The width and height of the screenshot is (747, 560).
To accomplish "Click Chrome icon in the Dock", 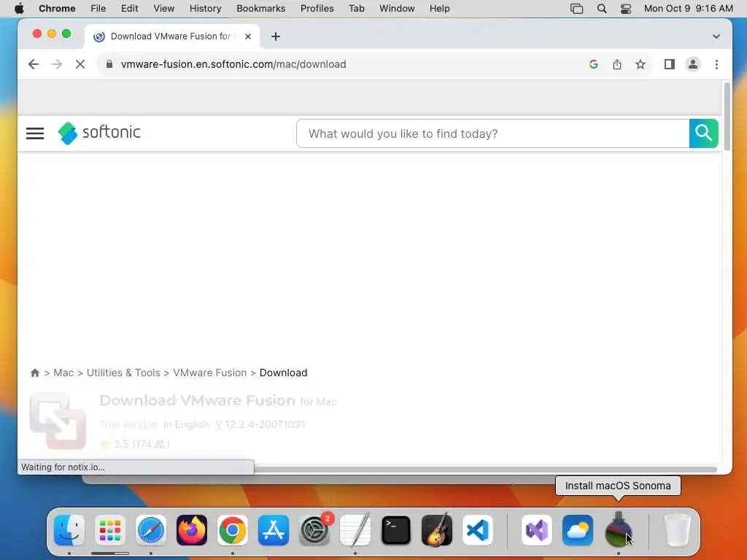I will coord(233,530).
